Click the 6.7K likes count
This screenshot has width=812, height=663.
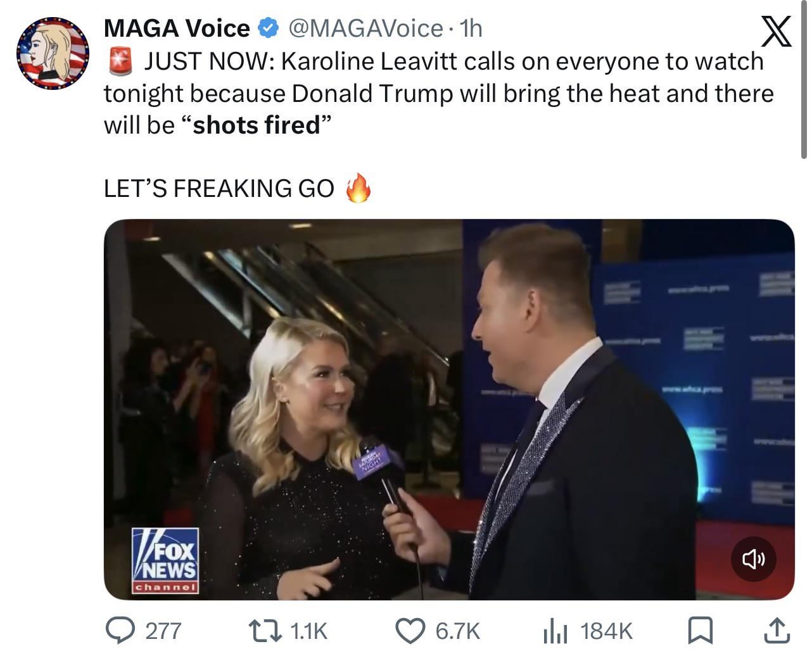click(x=457, y=631)
